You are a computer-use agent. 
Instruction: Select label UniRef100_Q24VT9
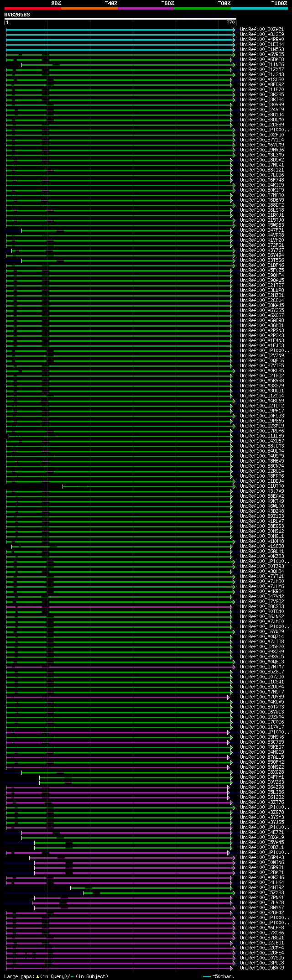click(x=262, y=109)
